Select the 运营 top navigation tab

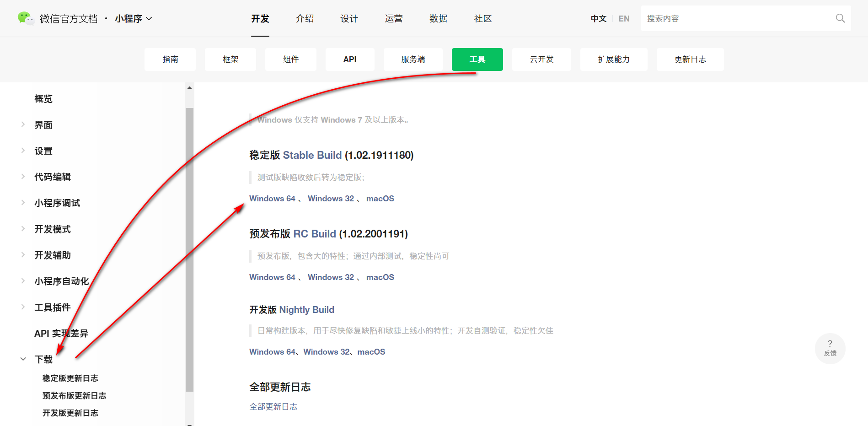click(x=394, y=19)
